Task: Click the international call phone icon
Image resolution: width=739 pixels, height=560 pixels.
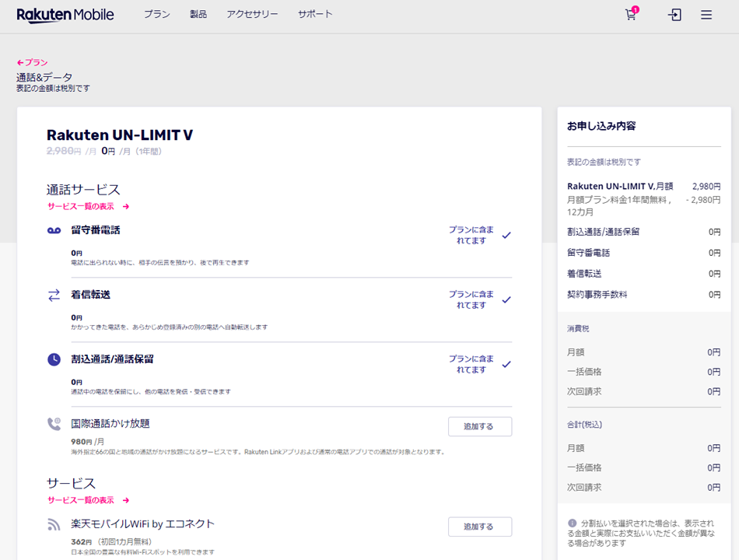Action: click(x=54, y=424)
